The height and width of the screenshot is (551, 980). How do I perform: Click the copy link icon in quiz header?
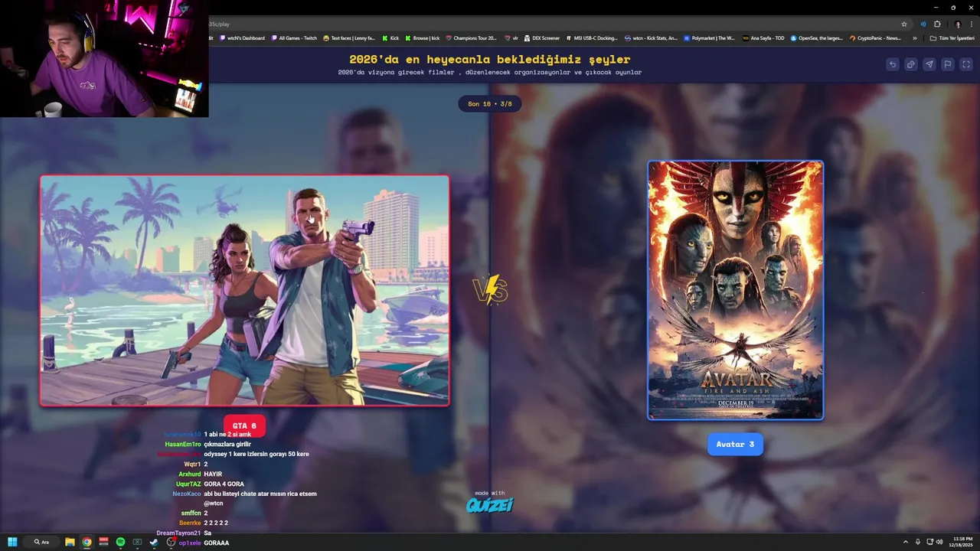pos(911,64)
